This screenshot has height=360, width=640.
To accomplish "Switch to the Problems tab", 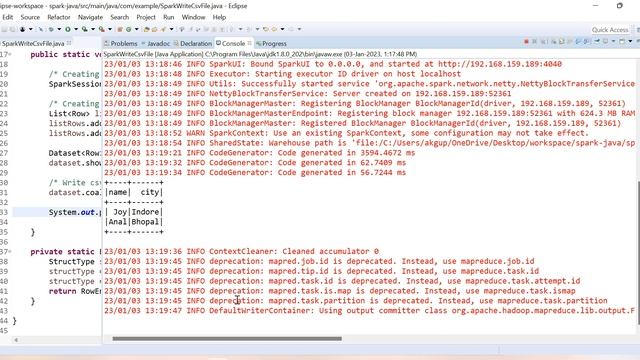I will click(121, 43).
